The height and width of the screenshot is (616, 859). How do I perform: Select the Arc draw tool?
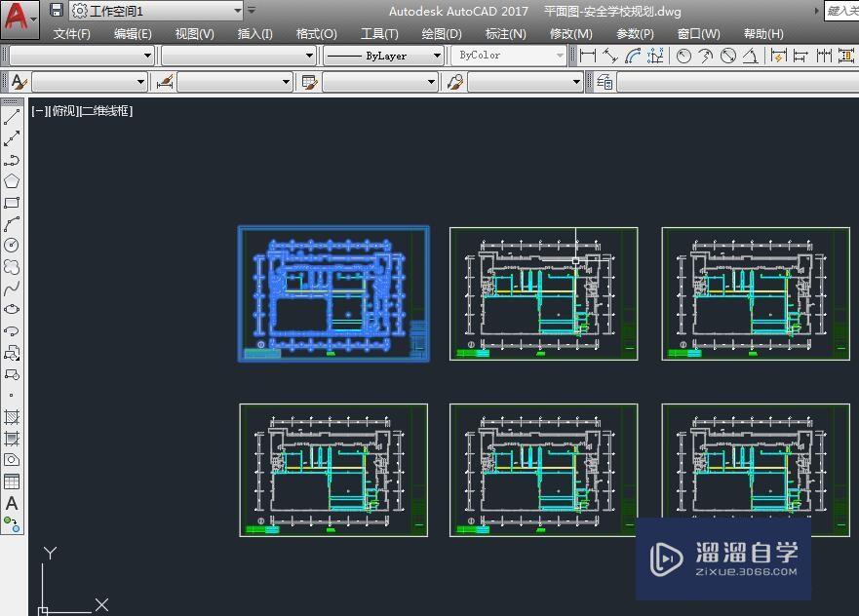[12, 224]
